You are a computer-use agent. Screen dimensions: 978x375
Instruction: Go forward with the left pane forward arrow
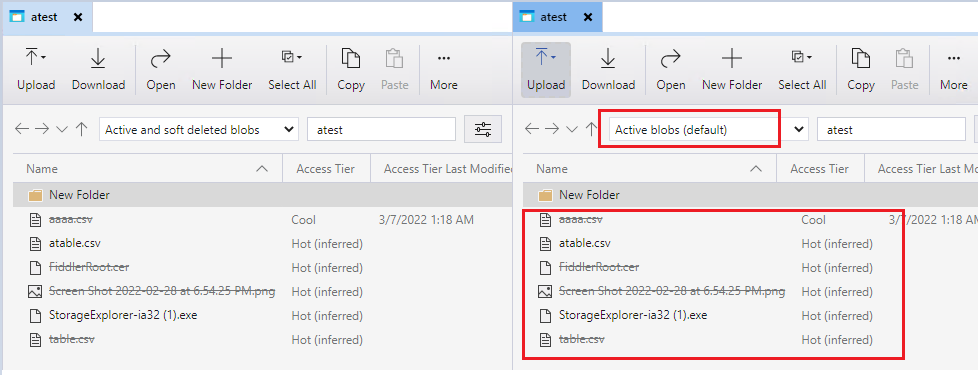tap(42, 129)
